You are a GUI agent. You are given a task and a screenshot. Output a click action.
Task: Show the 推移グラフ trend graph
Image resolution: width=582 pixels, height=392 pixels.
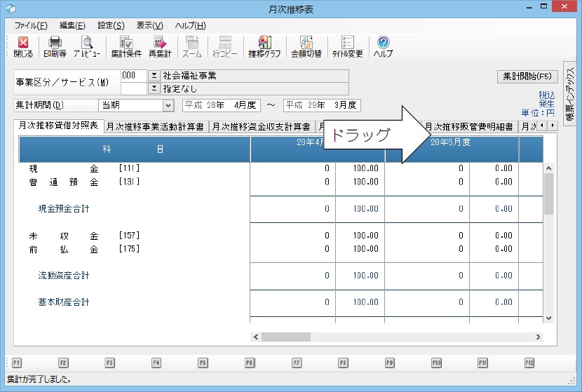(264, 47)
